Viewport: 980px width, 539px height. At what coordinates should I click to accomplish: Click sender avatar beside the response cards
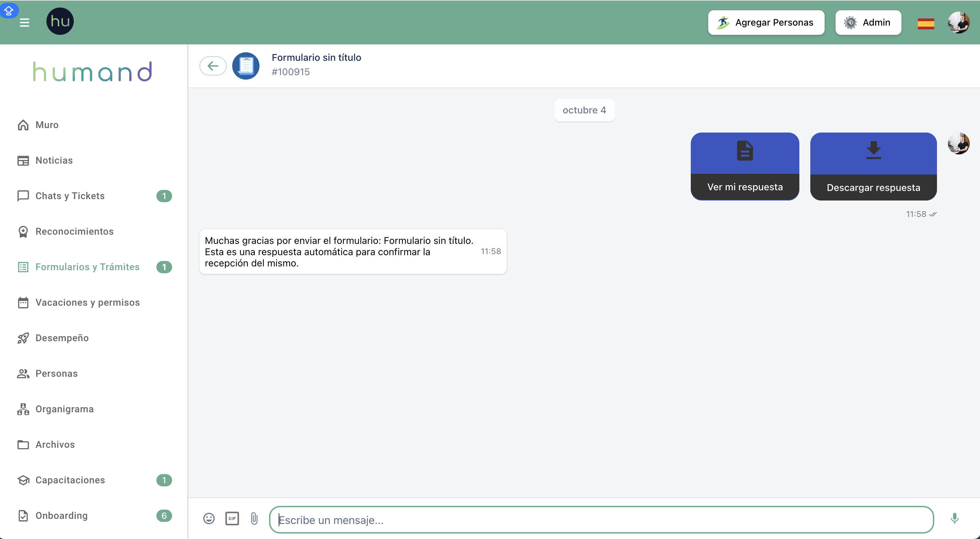958,143
